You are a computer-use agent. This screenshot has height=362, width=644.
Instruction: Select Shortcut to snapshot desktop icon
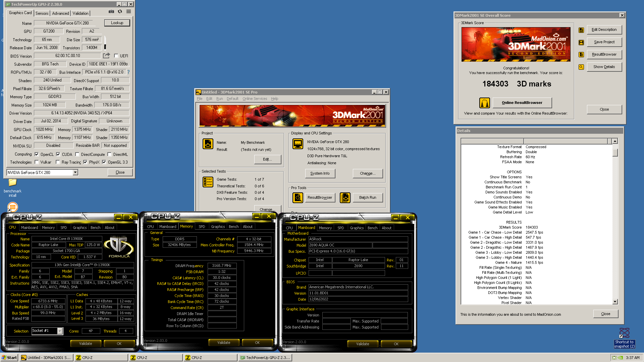624,338
